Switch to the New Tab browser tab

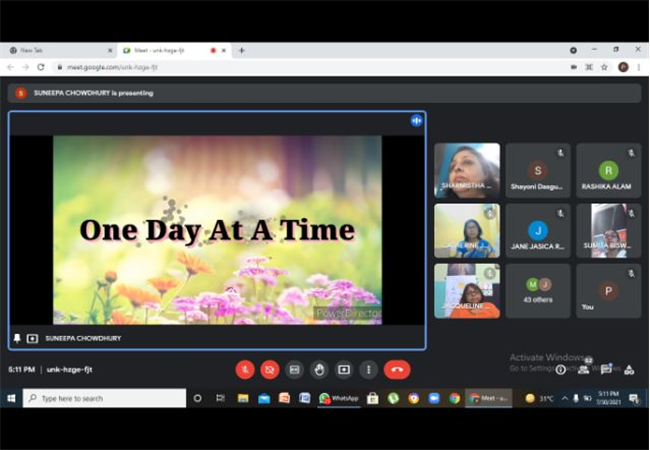58,51
